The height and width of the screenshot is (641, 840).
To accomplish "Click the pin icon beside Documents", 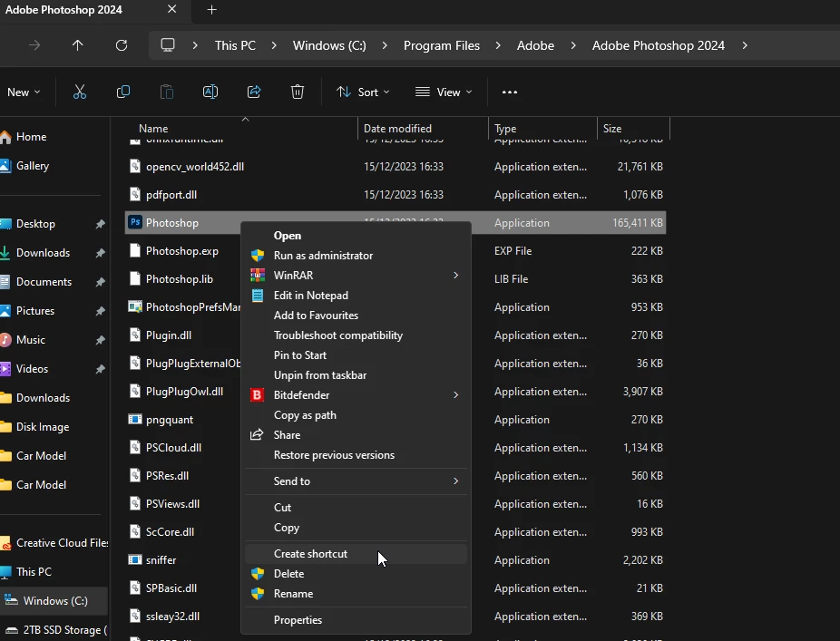I will pos(100,282).
